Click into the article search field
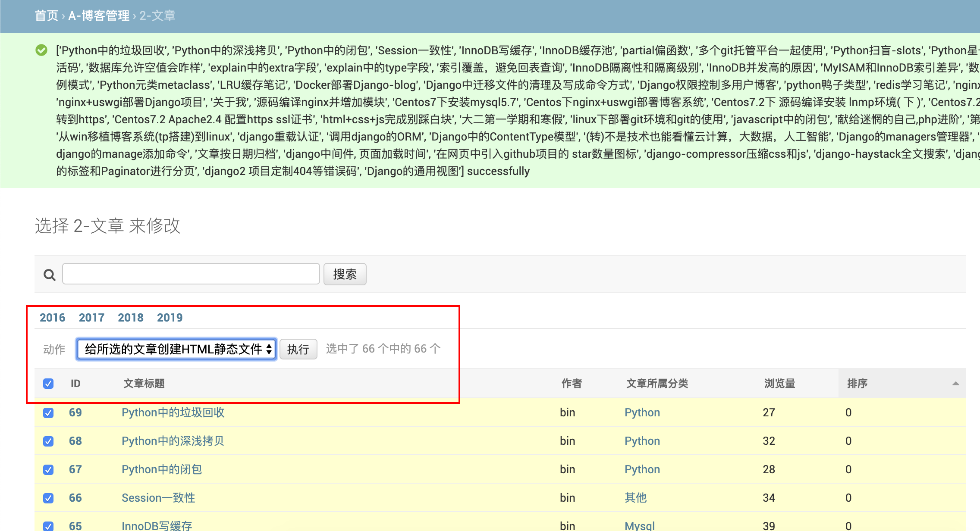980x531 pixels. pyautogui.click(x=191, y=274)
